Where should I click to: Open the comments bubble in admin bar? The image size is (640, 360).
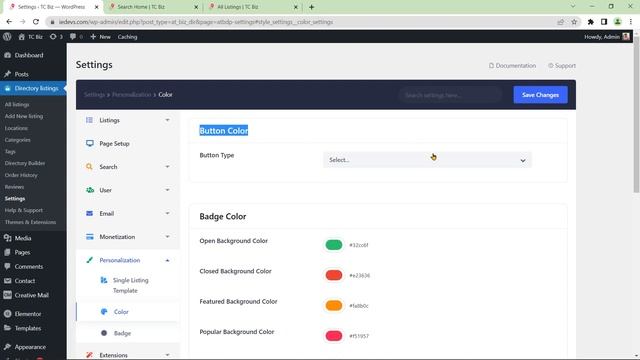click(73, 37)
